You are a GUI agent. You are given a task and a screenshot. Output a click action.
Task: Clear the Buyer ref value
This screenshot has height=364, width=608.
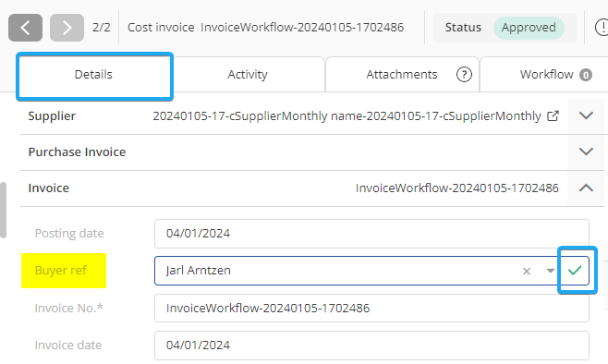point(526,271)
